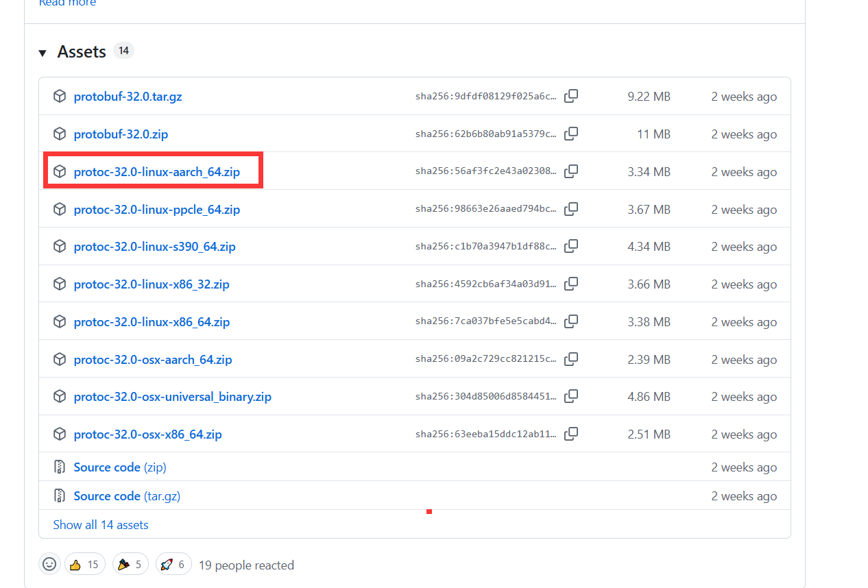The width and height of the screenshot is (868, 588).
Task: Click package icon beside protobuf-32.0.zip
Action: click(60, 134)
